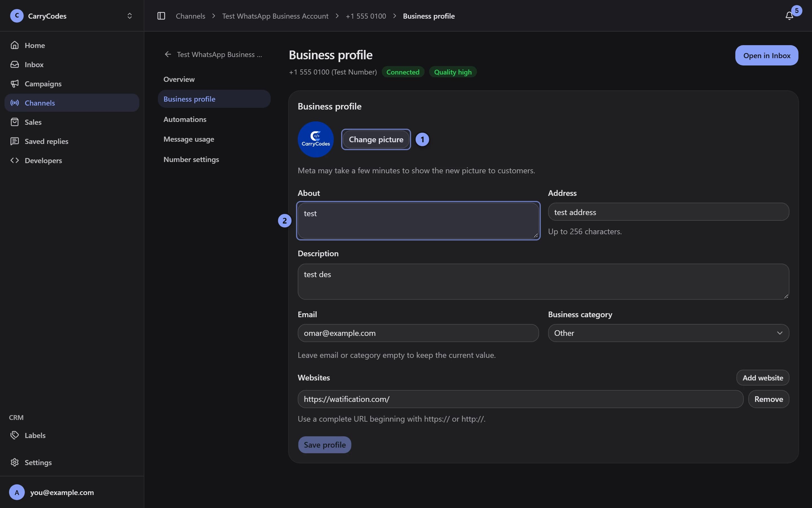Screen dimensions: 812x508
Task: Click Channels in the breadcrumb
Action: tap(190, 16)
